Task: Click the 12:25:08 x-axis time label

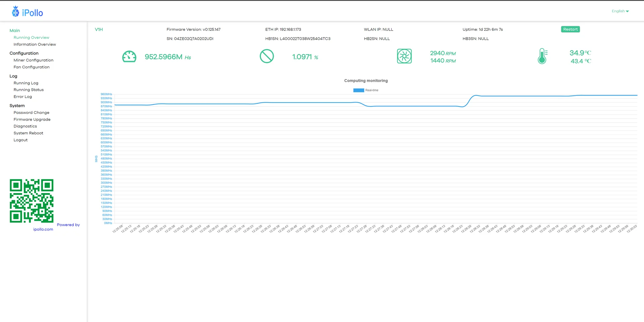Action: [118, 229]
